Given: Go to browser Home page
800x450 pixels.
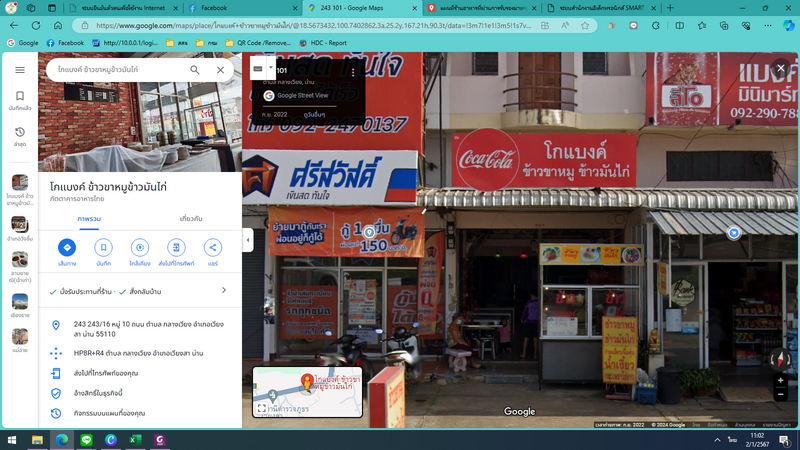Looking at the screenshot, I should [x=58, y=25].
